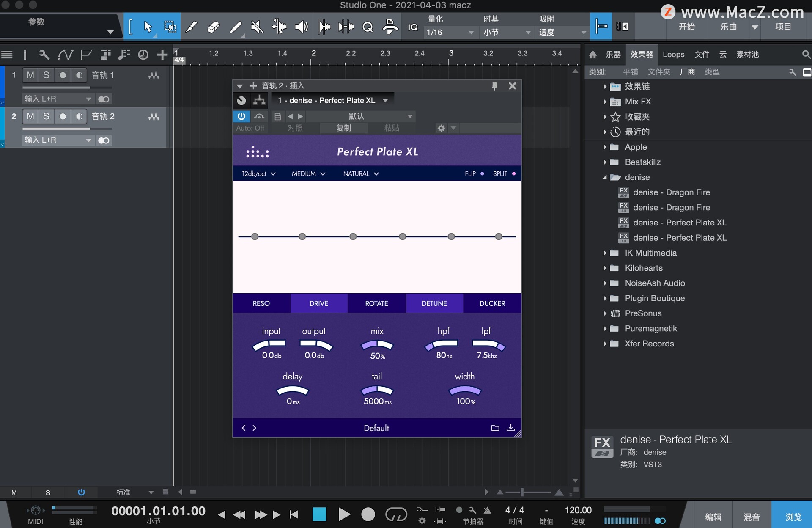Arm record on 音轨 2

63,116
